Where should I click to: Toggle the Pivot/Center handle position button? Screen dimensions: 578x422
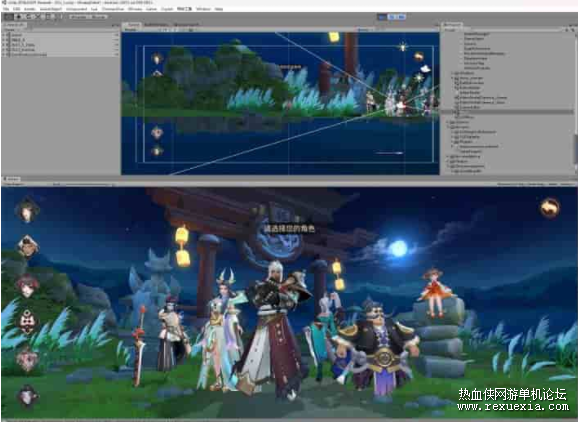click(x=78, y=17)
